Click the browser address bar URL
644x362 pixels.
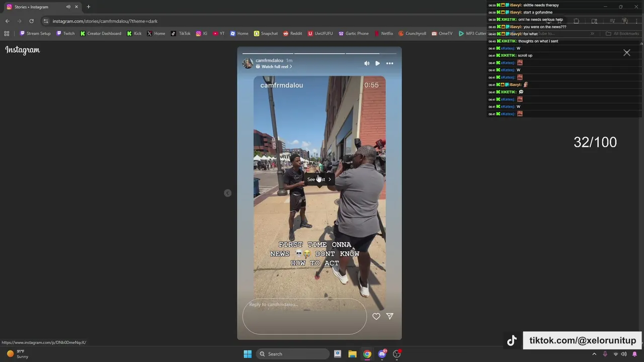(105, 21)
